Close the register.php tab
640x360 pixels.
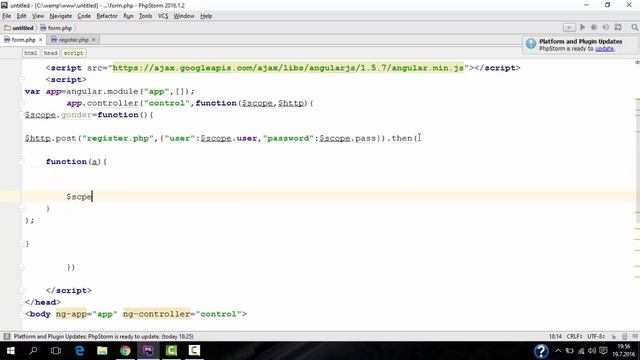[93, 40]
